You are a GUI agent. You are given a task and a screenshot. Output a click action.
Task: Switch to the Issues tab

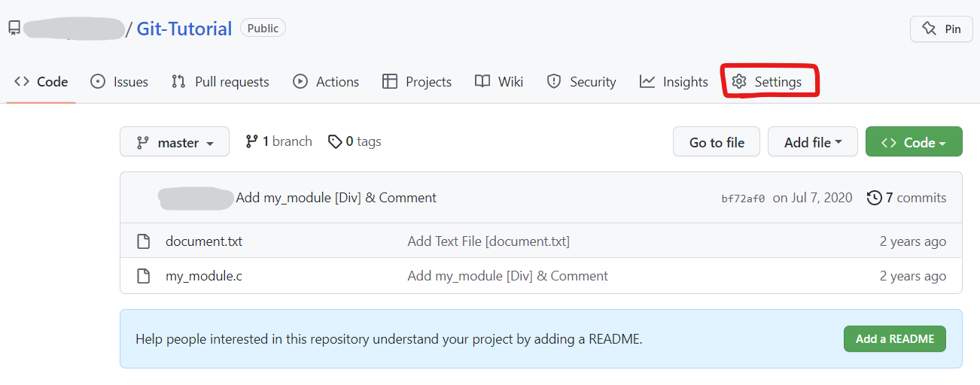(x=119, y=81)
